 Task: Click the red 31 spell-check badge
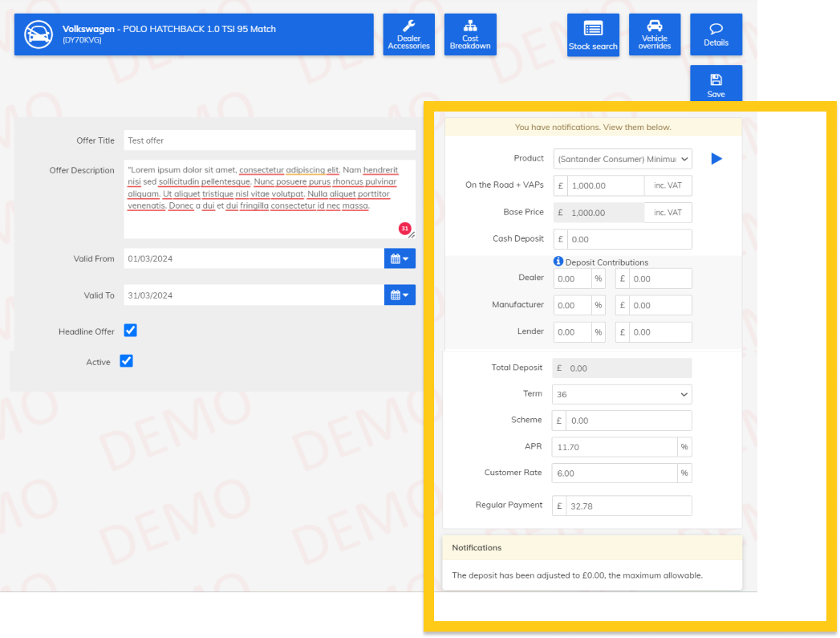pos(405,229)
